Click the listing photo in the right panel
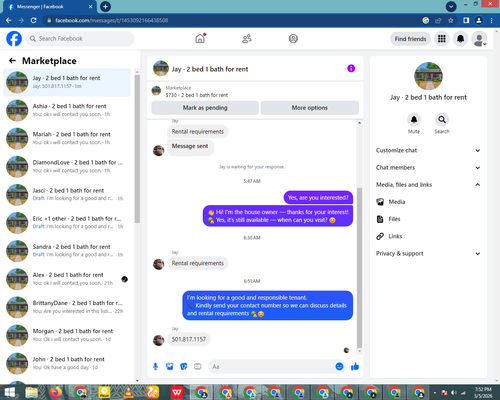The image size is (500, 400). [428, 76]
